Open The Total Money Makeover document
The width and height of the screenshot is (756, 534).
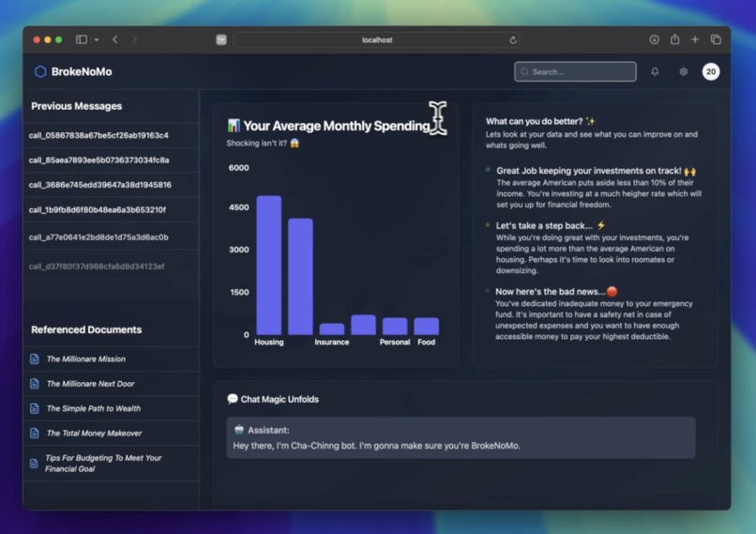pos(111,434)
